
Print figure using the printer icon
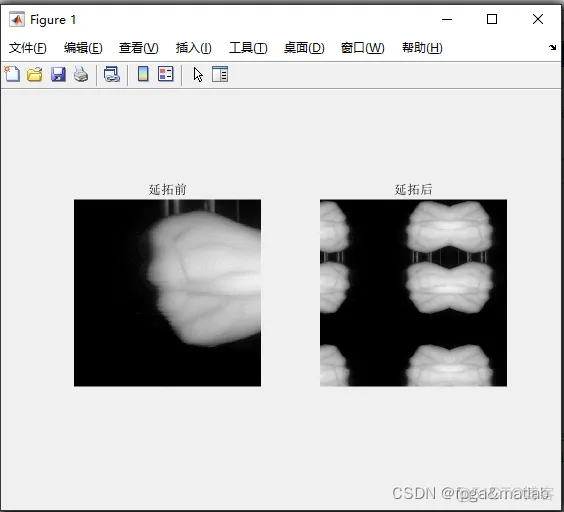point(81,74)
